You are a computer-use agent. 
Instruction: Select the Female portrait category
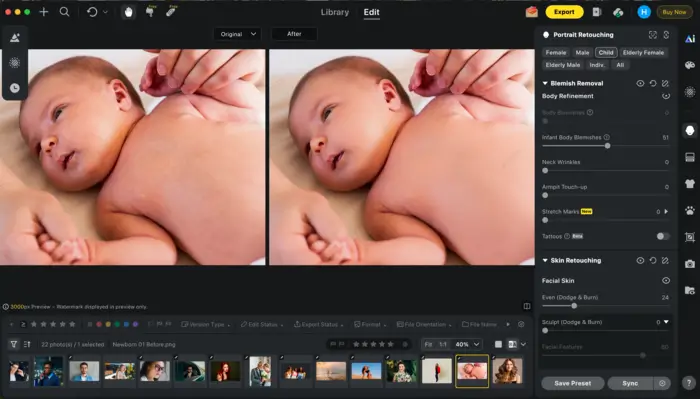click(x=556, y=53)
